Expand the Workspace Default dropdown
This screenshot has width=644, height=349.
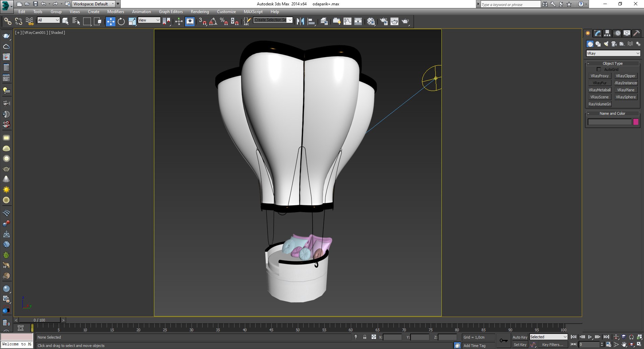94,4
